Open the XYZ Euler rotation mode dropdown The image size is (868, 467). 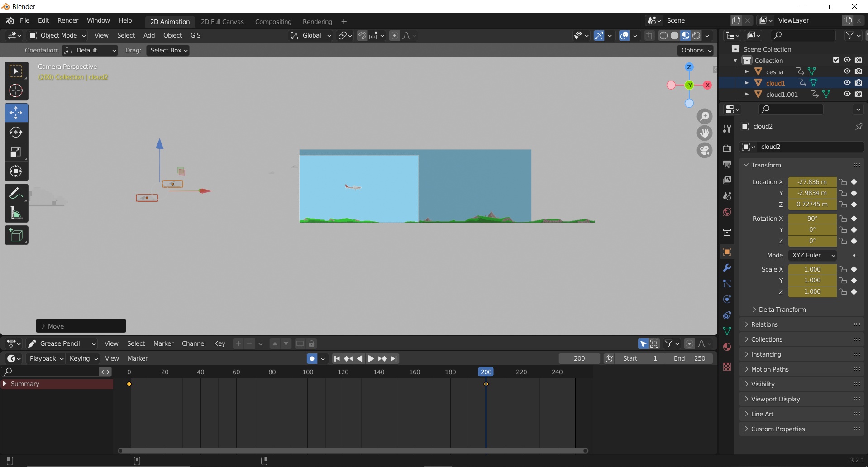tap(812, 255)
